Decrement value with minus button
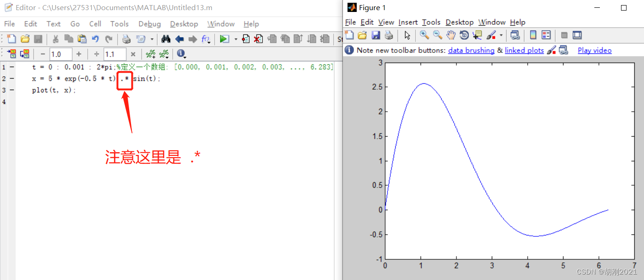 click(x=43, y=54)
